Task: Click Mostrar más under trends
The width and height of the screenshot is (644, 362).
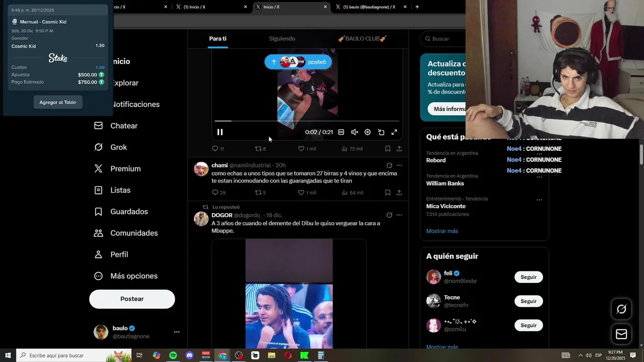Action: point(442,231)
